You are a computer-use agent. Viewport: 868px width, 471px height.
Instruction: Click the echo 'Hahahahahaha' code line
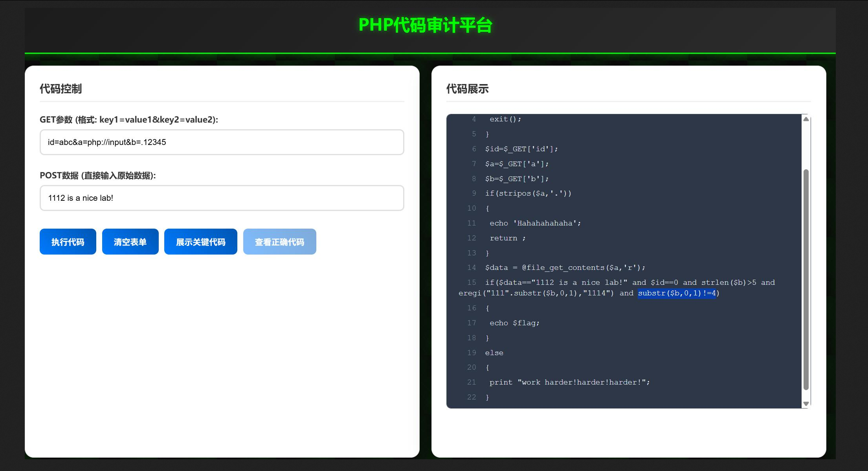pos(535,223)
